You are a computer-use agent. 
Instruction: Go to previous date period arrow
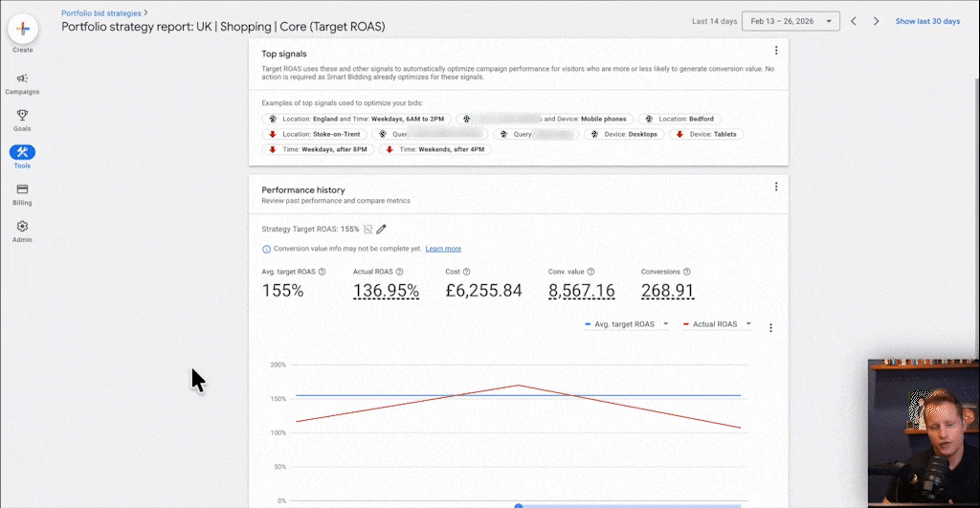tap(854, 21)
